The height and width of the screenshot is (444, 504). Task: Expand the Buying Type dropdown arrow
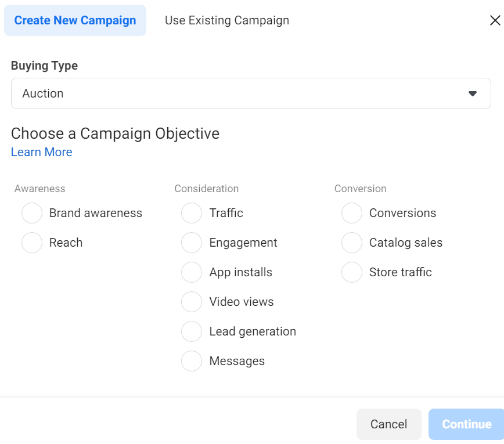472,93
